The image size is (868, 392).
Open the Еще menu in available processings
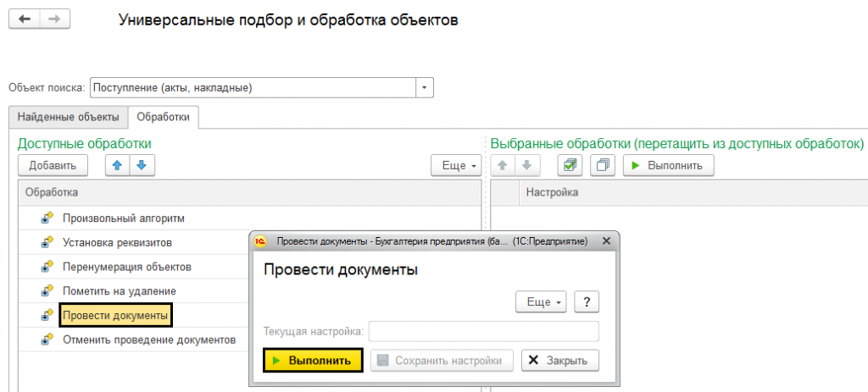(x=456, y=165)
